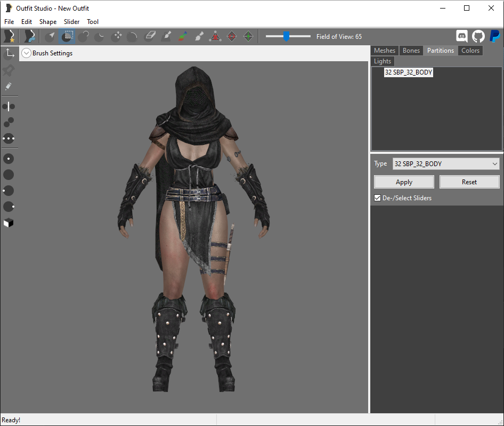The height and width of the screenshot is (426, 504).
Task: Switch to the Bones tab
Action: [x=411, y=51]
